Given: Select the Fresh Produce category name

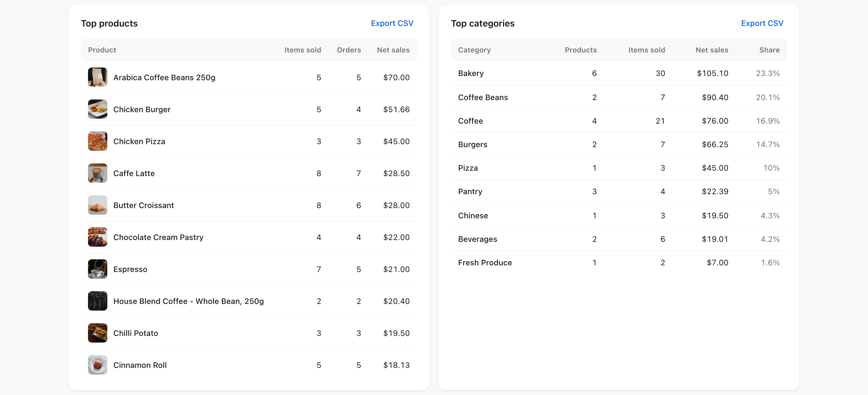Looking at the screenshot, I should click(485, 263).
